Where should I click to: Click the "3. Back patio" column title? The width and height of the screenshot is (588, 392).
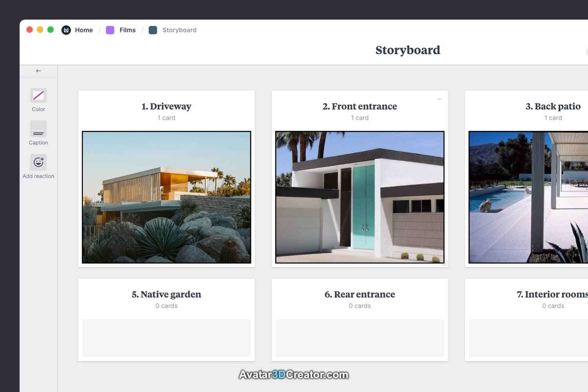[553, 106]
